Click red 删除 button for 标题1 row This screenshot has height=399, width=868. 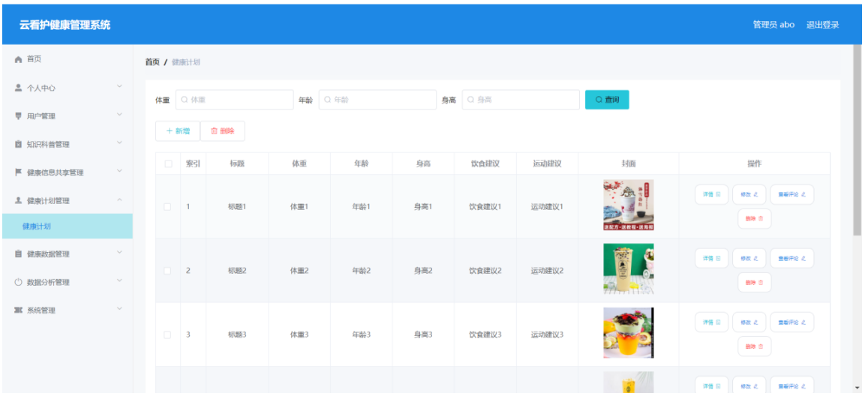click(x=754, y=218)
